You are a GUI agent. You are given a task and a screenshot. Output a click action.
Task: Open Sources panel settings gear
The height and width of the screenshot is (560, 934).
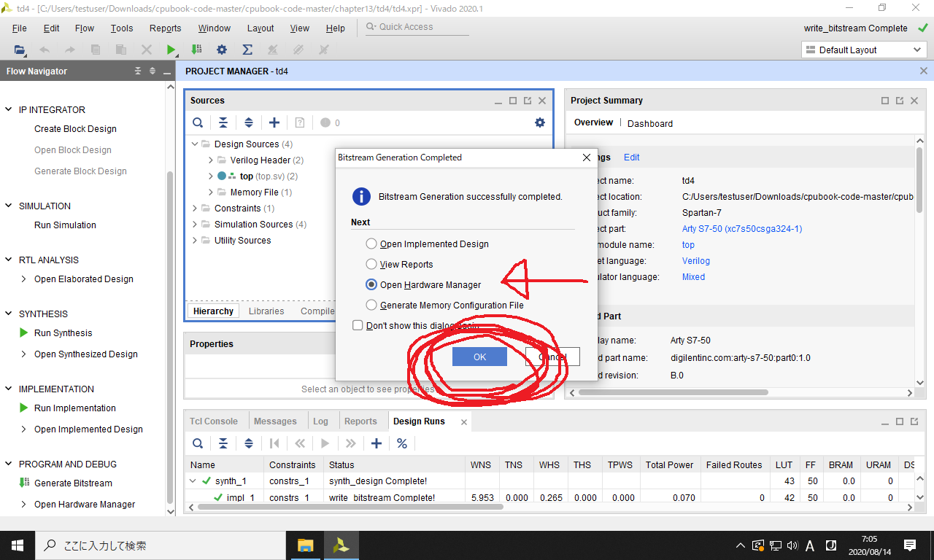540,122
